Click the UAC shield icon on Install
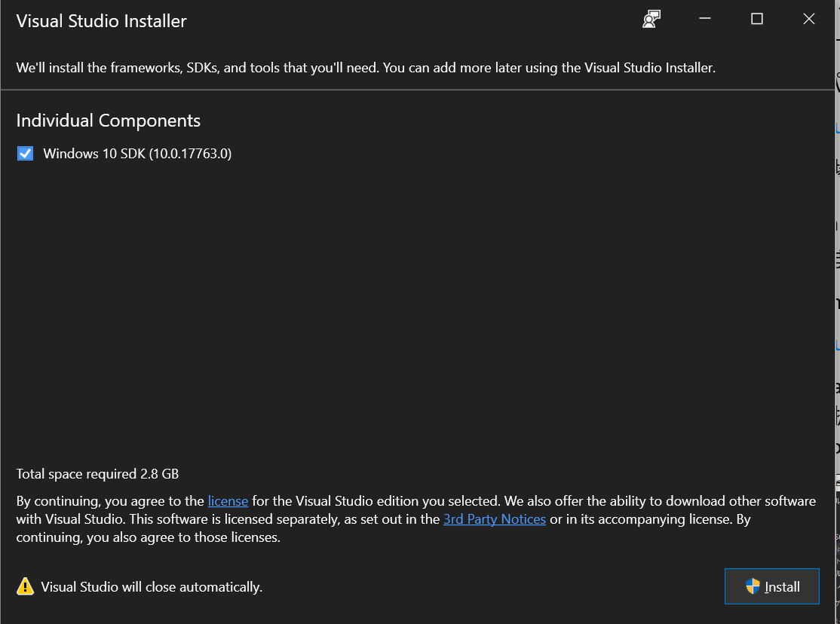The width and height of the screenshot is (840, 624). [753, 586]
